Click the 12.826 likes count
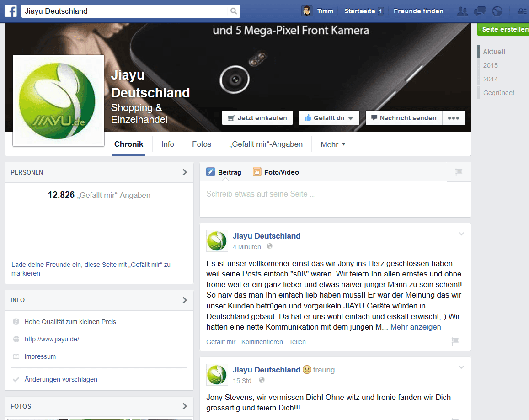The height and width of the screenshot is (420, 529). click(x=61, y=195)
